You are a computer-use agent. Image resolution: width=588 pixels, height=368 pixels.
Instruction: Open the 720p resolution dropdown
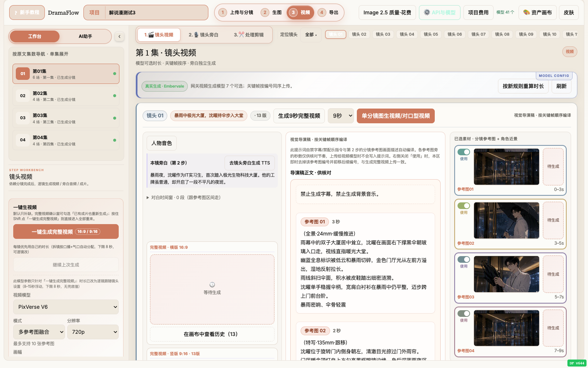click(x=93, y=332)
